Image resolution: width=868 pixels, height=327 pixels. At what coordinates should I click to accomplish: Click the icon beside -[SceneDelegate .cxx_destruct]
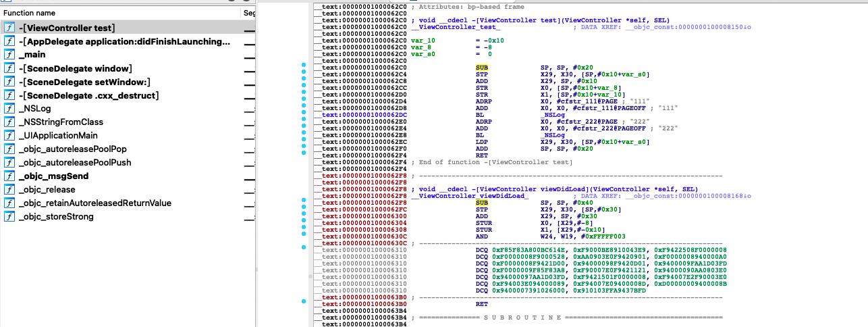[9, 95]
